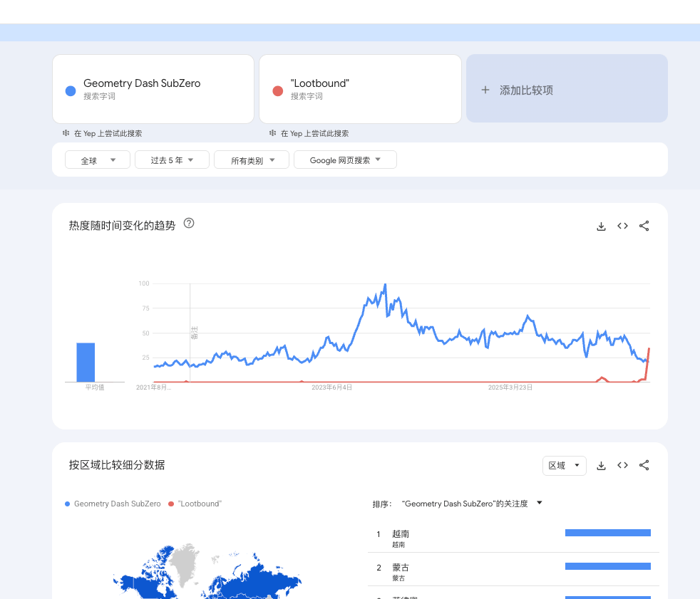Click the 蒙古 interest bar
This screenshot has height=599, width=700.
coord(607,566)
